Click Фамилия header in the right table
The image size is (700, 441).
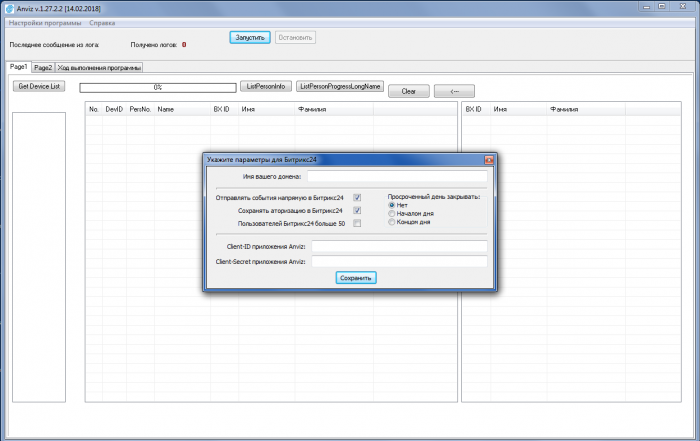coord(586,109)
